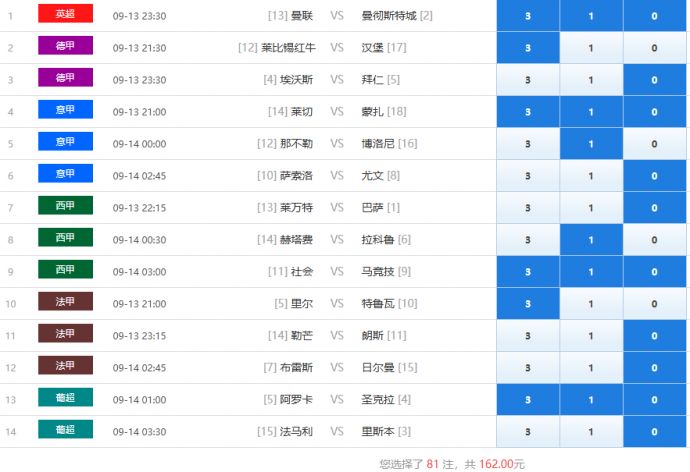Click the 162.00元 total amount
Image resolution: width=690 pixels, height=472 pixels.
(x=502, y=464)
